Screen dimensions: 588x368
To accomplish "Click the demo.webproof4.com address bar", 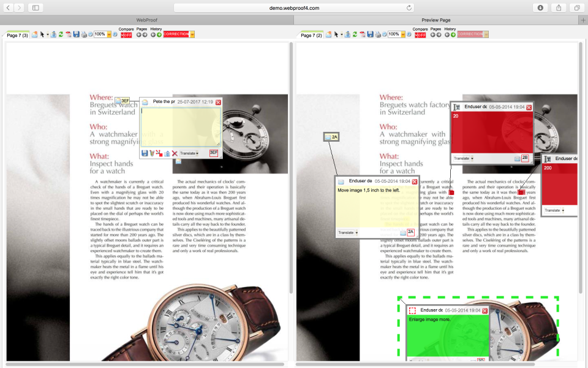I will (294, 8).
